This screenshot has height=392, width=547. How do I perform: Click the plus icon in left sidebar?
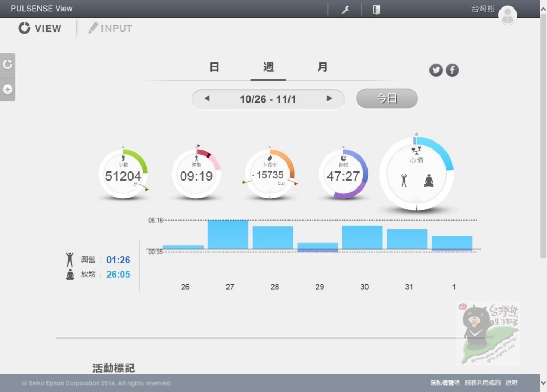7,90
